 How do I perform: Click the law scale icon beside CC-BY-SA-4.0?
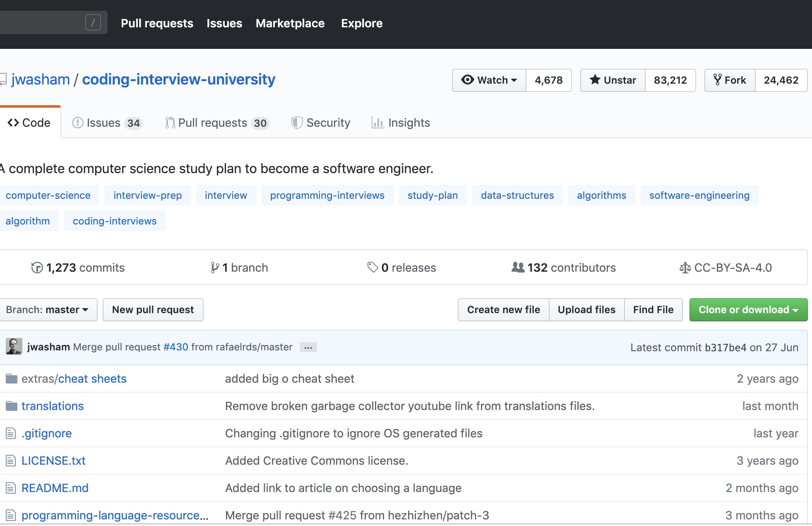[685, 268]
